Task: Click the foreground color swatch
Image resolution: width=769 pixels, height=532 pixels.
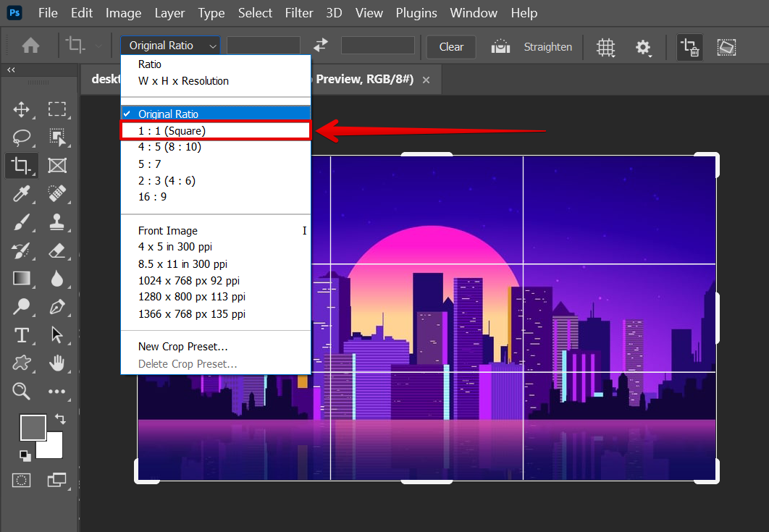Action: (33, 427)
